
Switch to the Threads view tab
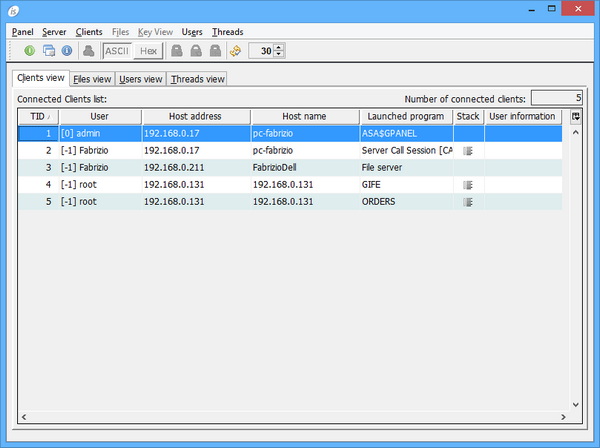pyautogui.click(x=197, y=79)
